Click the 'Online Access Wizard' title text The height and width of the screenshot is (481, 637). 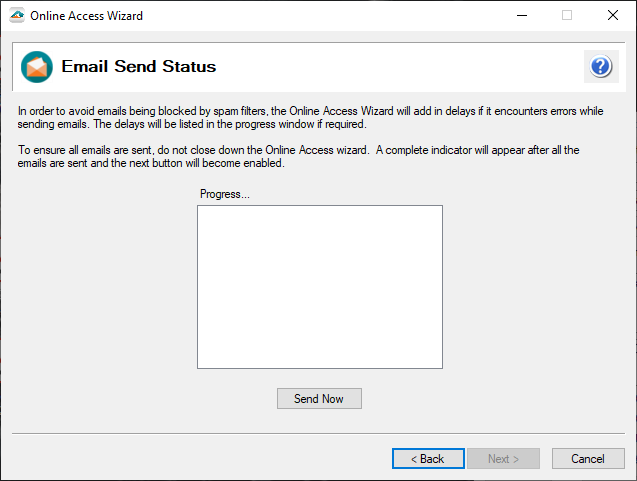[x=86, y=16]
